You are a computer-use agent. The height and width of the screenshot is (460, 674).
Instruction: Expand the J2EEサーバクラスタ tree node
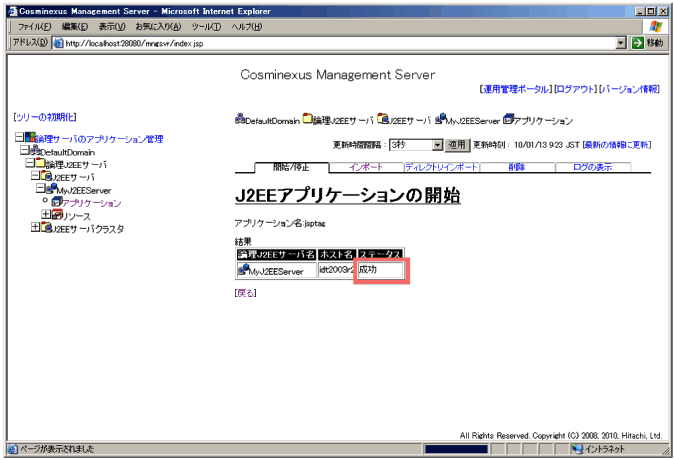point(35,227)
